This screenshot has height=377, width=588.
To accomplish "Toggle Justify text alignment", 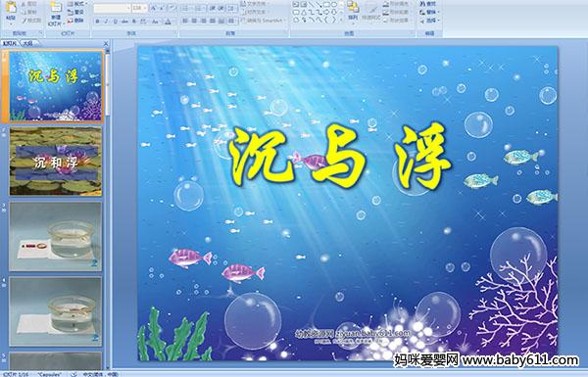I will pos(213,21).
